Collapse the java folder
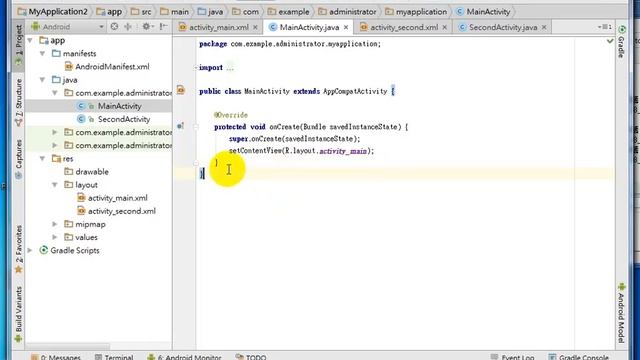Viewport: 640px width, 360px height. point(42,80)
